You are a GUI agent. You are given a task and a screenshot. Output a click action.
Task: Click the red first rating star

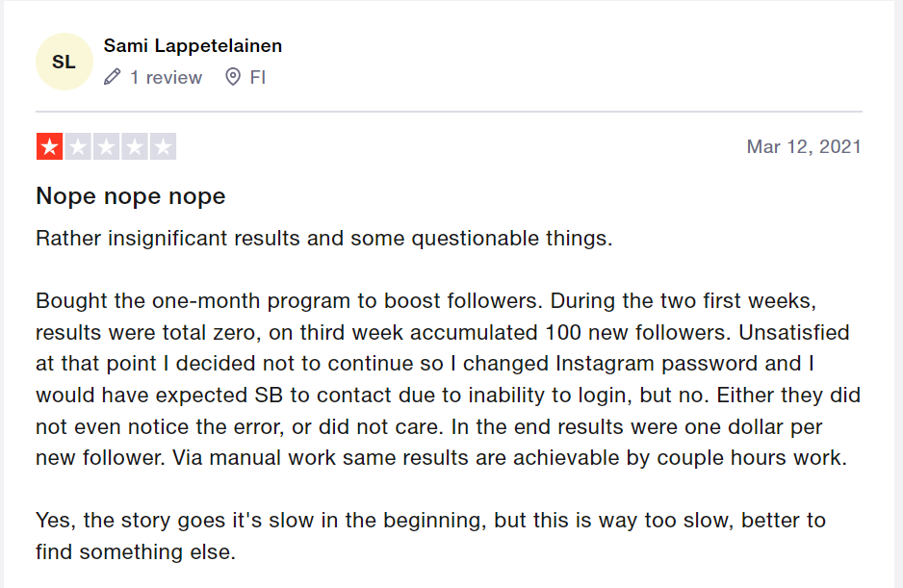49,146
